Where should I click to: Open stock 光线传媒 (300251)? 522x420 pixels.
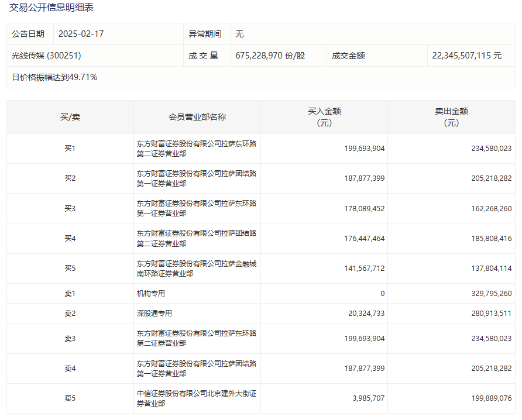tap(47, 56)
